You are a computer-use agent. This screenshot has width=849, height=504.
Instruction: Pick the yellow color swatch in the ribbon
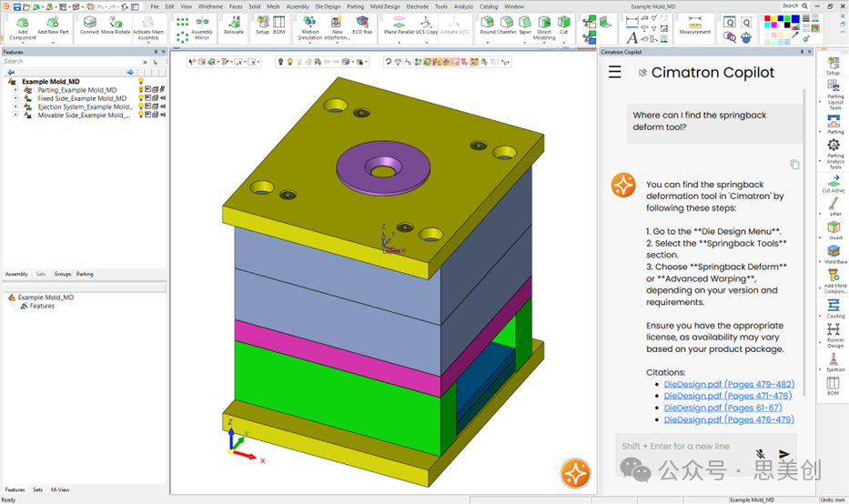774,19
